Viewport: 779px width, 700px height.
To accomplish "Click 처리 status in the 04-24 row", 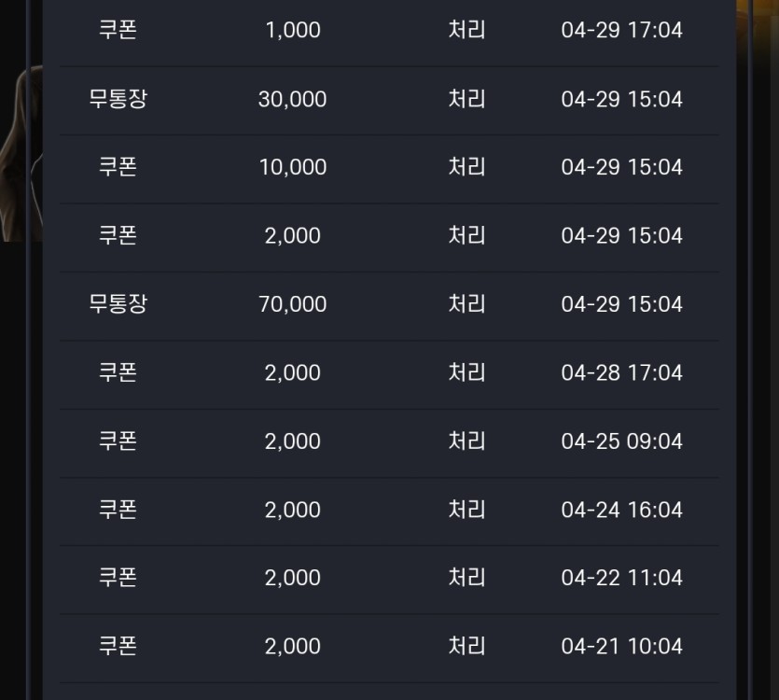I will (466, 510).
